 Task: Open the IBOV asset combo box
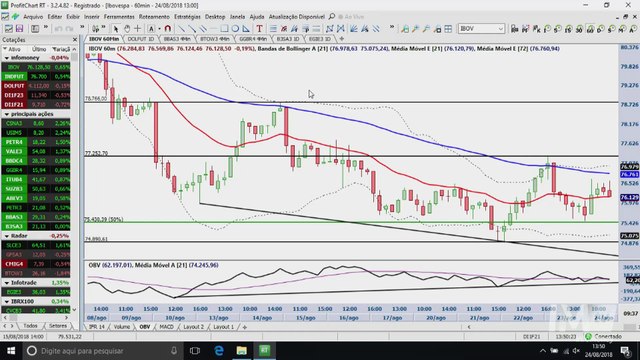pyautogui.click(x=481, y=29)
